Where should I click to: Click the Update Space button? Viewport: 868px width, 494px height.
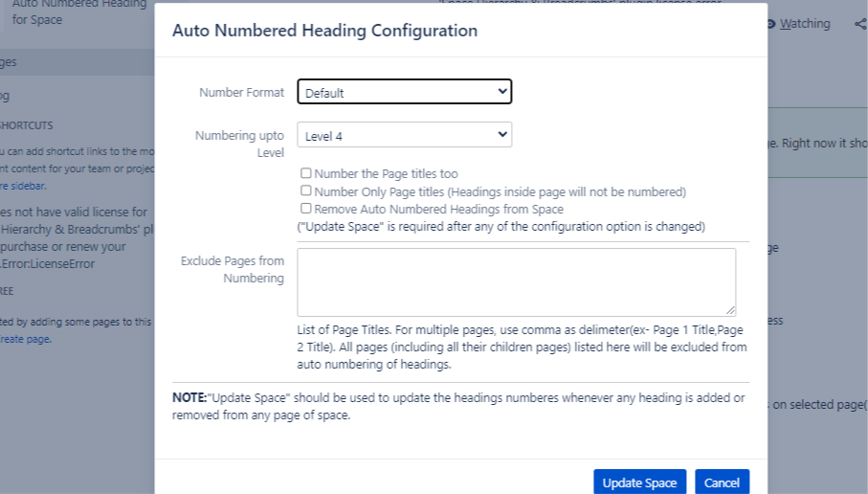point(639,483)
